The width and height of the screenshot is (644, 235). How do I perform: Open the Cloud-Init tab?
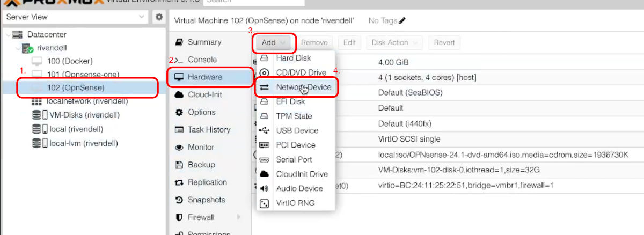point(204,94)
